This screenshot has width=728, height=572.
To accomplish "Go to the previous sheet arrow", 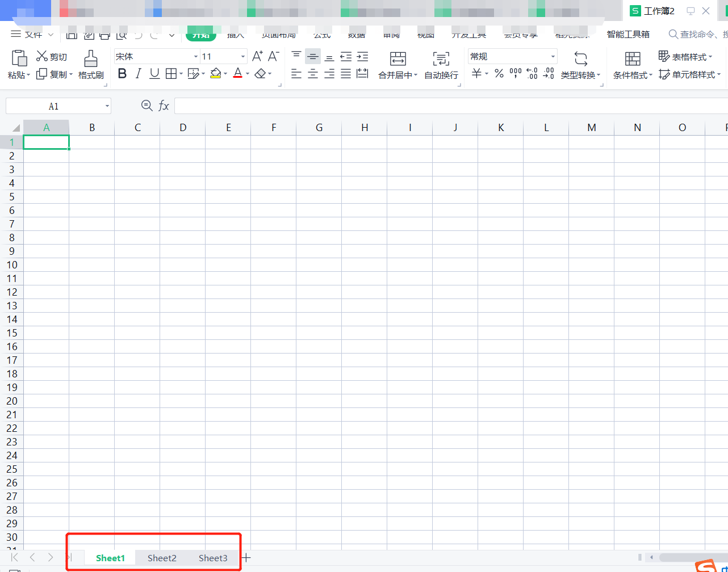I will click(x=32, y=558).
